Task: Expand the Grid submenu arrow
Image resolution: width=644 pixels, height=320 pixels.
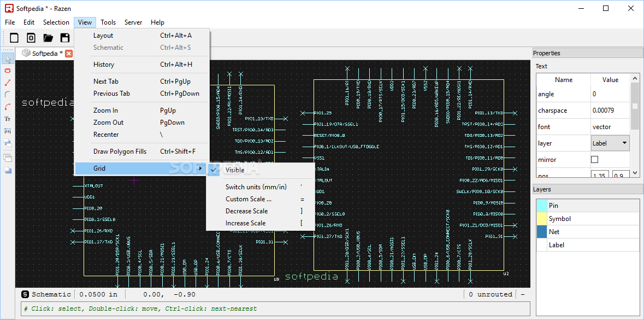Action: [200, 168]
